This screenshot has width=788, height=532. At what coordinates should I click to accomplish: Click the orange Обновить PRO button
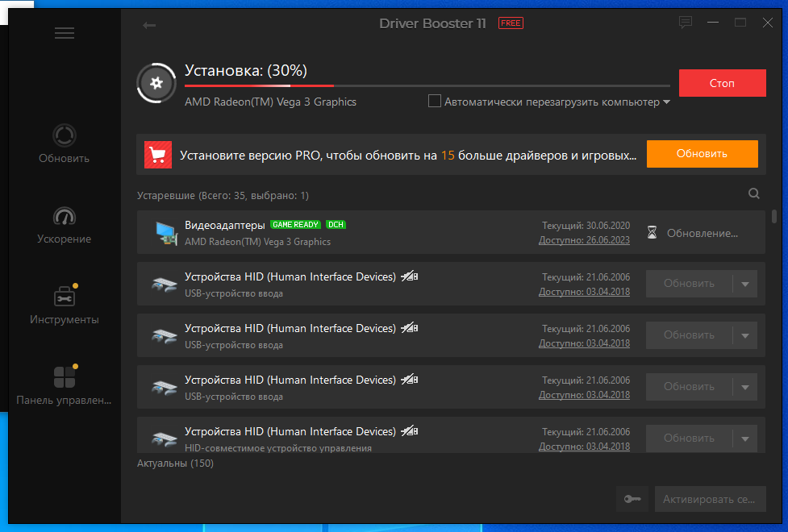(x=702, y=154)
